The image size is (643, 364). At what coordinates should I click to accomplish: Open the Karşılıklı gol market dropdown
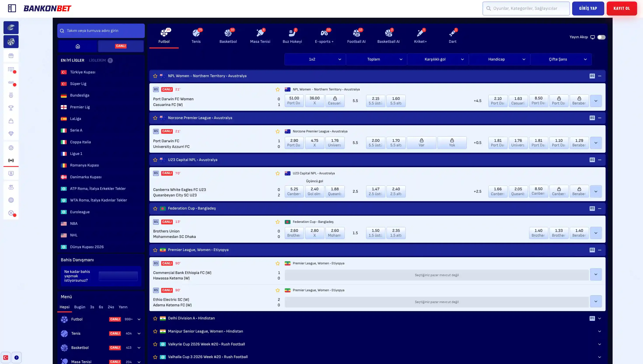(x=438, y=59)
